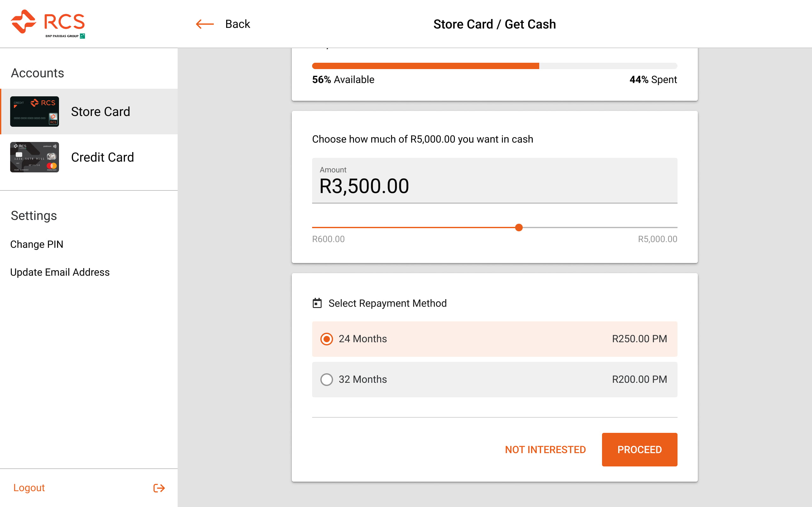Select the 24 Months repayment option

tap(326, 339)
